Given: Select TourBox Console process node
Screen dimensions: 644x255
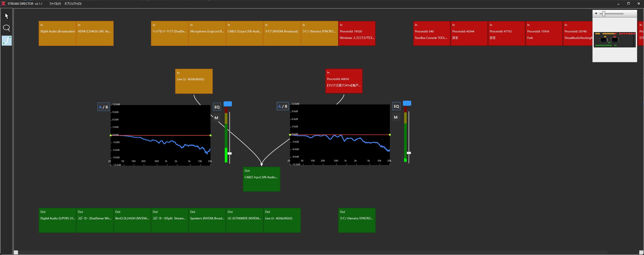Looking at the screenshot, I should pos(432,33).
